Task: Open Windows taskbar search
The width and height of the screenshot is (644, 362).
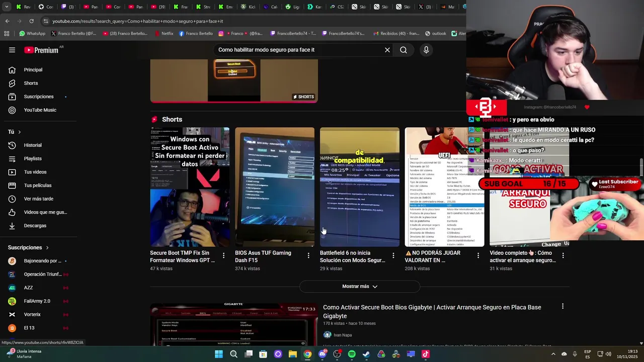Action: click(x=233, y=354)
